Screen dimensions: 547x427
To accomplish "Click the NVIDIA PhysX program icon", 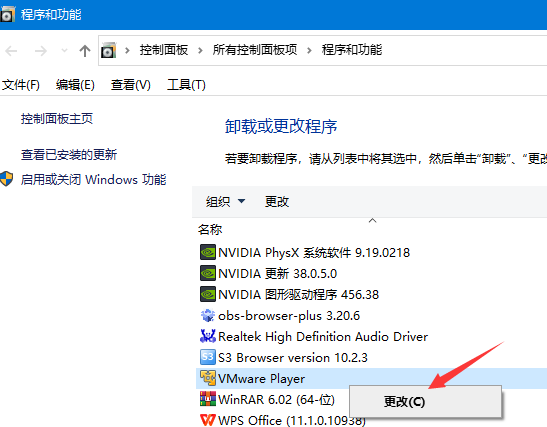I will coord(208,252).
